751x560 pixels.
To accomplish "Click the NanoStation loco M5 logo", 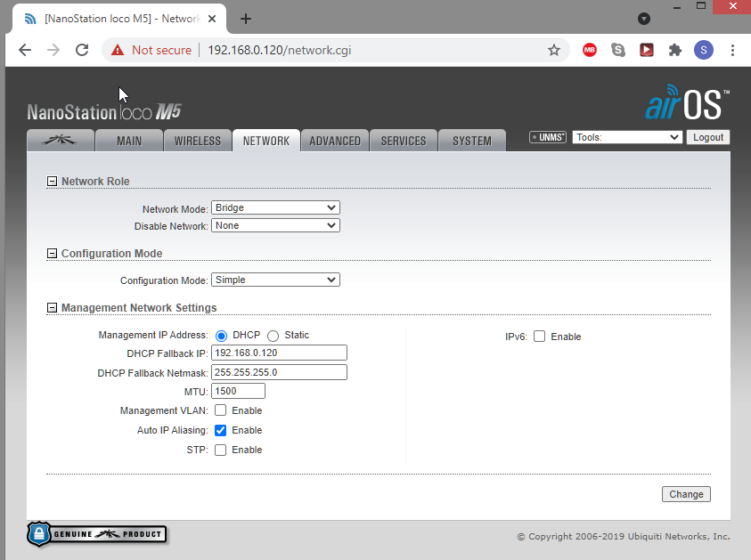I will [104, 111].
